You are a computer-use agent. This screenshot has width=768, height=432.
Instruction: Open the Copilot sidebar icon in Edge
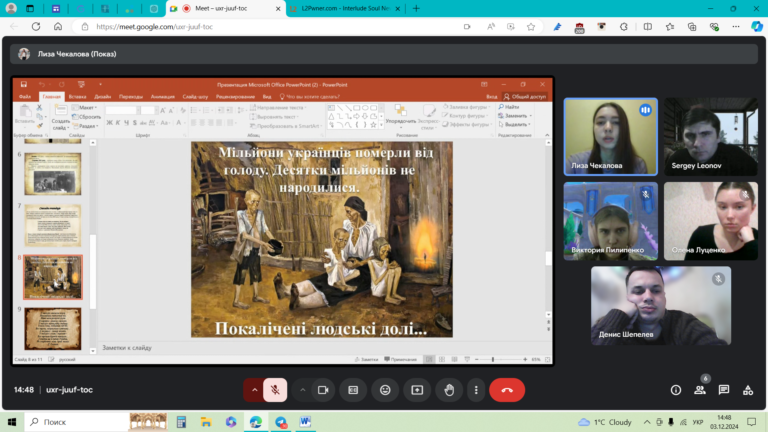pos(757,26)
